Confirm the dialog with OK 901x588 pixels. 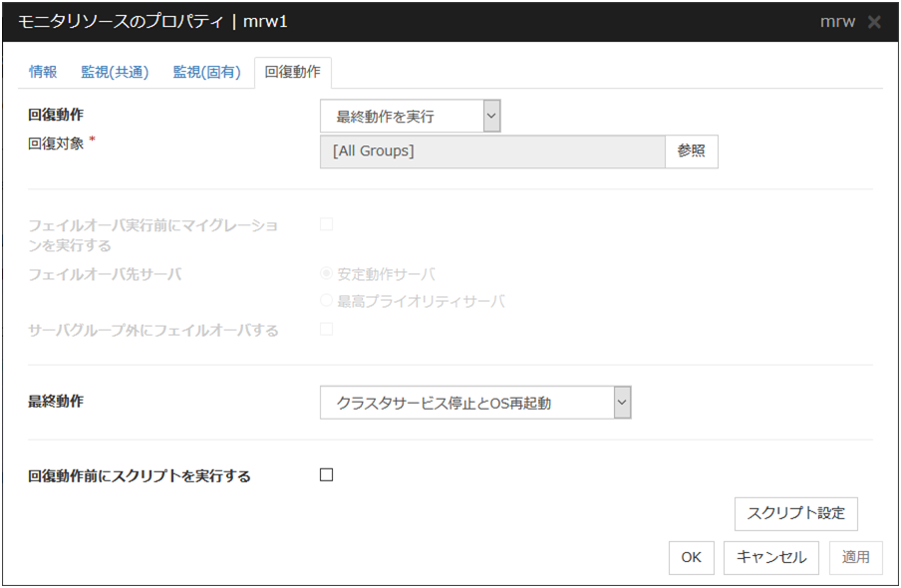pyautogui.click(x=691, y=558)
